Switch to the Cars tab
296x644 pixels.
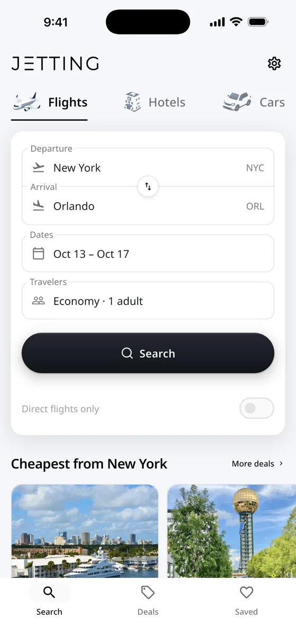tap(254, 102)
